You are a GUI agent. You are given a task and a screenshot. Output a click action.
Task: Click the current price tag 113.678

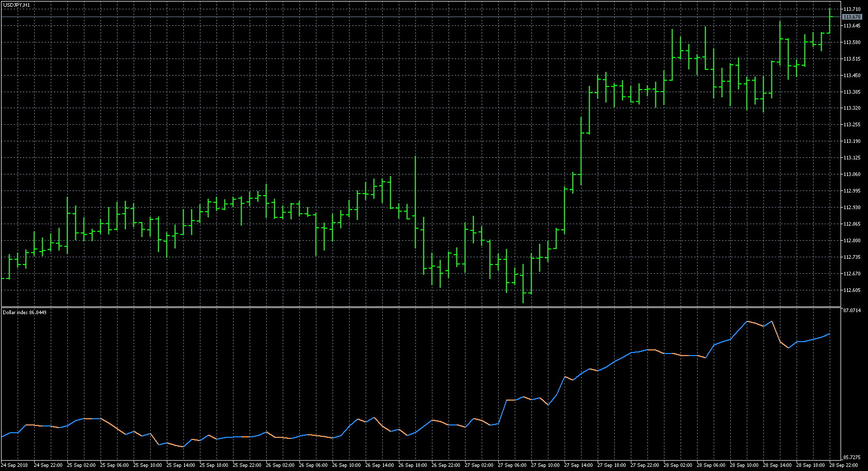tap(852, 17)
